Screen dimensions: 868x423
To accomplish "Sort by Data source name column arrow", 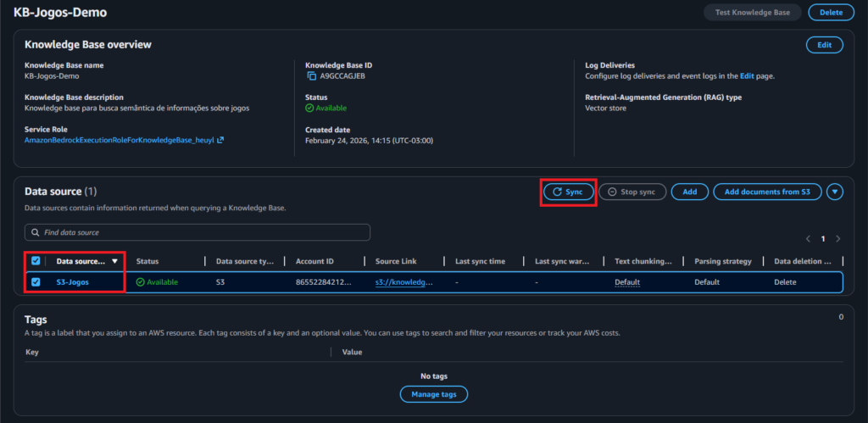I will 114,261.
